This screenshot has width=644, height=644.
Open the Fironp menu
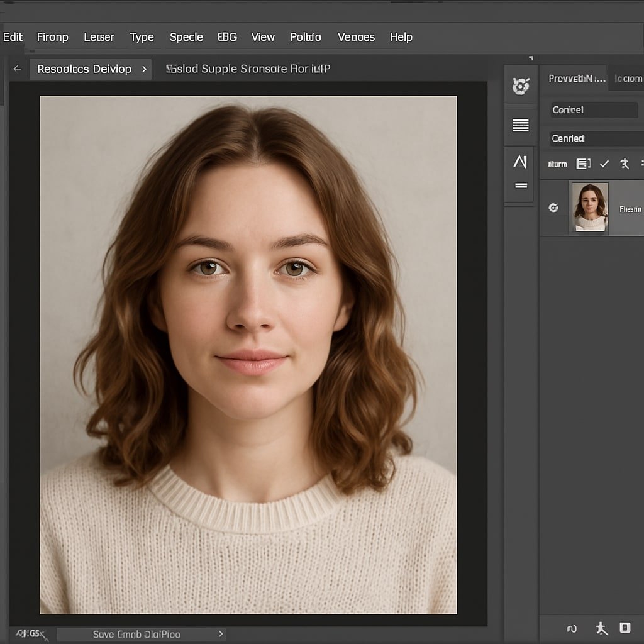coord(53,37)
